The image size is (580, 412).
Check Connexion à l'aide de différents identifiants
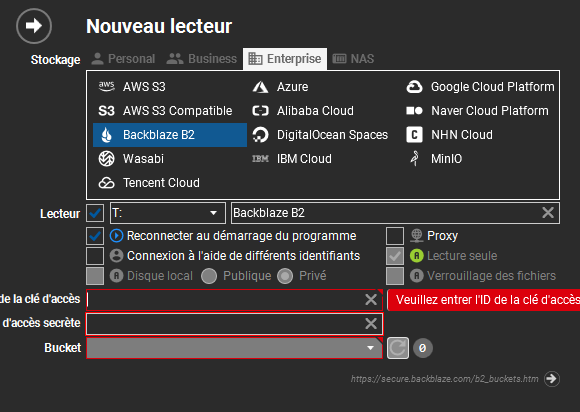(x=95, y=256)
